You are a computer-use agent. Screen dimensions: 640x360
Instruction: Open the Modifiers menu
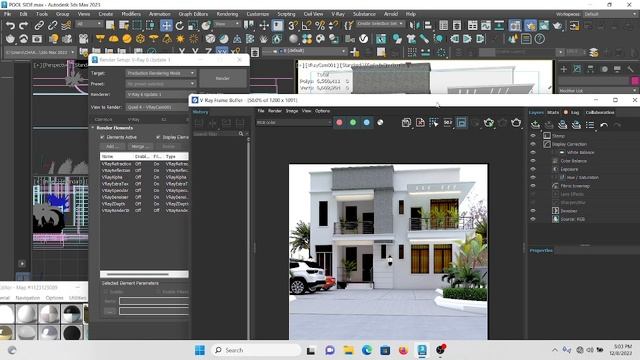(131, 14)
